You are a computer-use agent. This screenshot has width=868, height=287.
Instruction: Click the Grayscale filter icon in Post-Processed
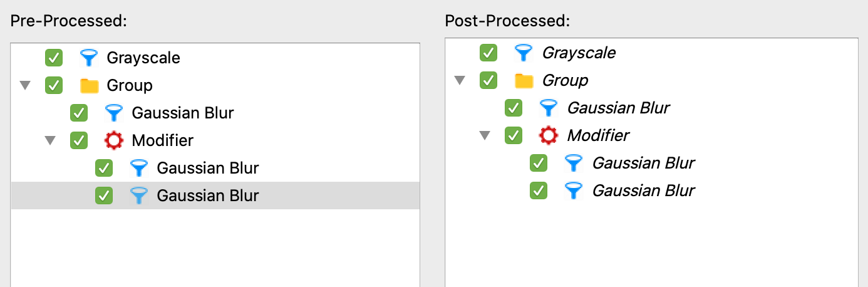point(524,53)
